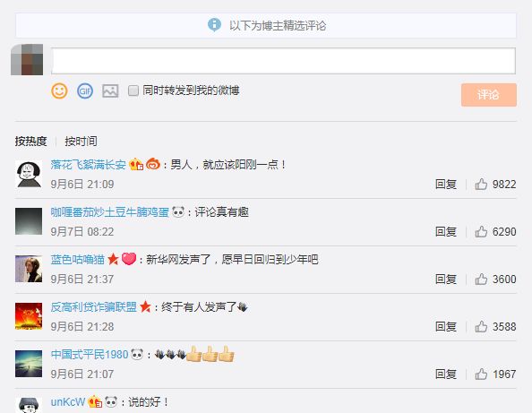
Task: Like the comment with 9822 likes
Action: [481, 185]
